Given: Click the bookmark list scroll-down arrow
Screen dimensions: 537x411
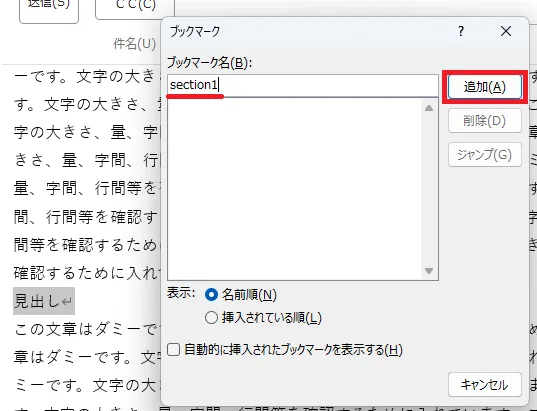Looking at the screenshot, I should [x=429, y=271].
